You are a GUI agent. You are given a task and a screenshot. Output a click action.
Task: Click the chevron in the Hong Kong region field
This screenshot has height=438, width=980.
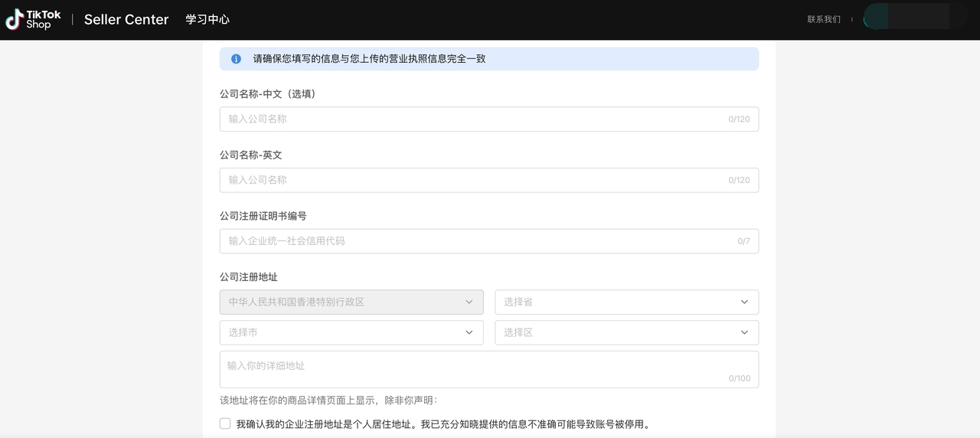coord(469,302)
